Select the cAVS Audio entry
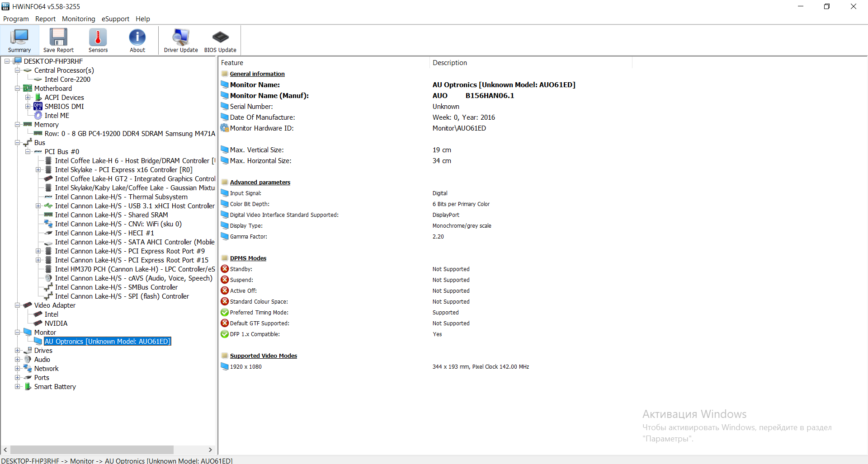This screenshot has height=464, width=868. tap(134, 278)
